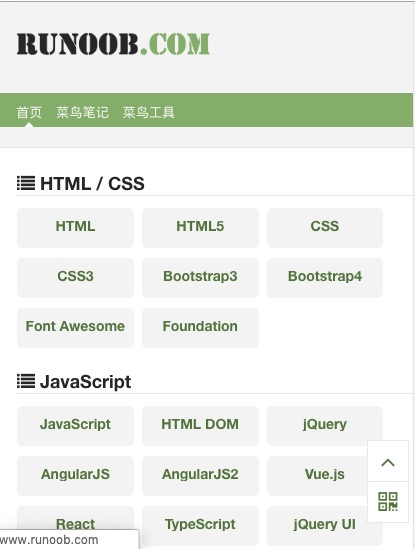Open the 菜鸟工具 menu item
This screenshot has height=549, width=415.
pyautogui.click(x=148, y=112)
